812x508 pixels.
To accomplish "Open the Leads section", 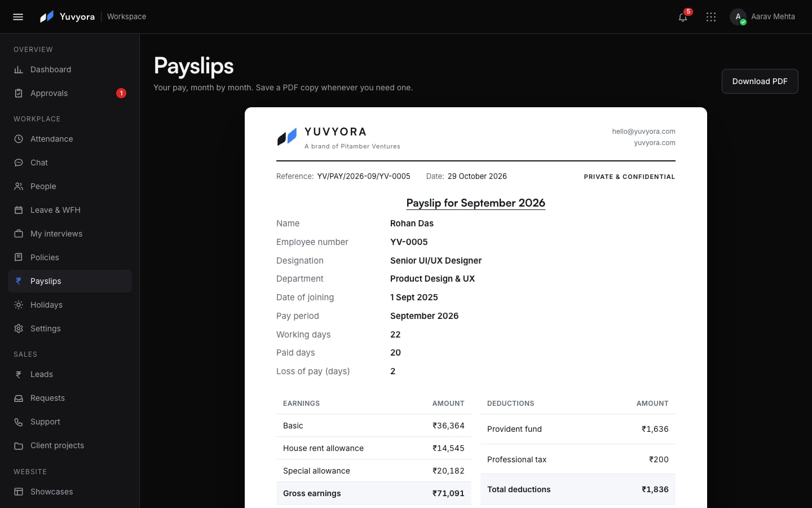I will [x=70, y=374].
